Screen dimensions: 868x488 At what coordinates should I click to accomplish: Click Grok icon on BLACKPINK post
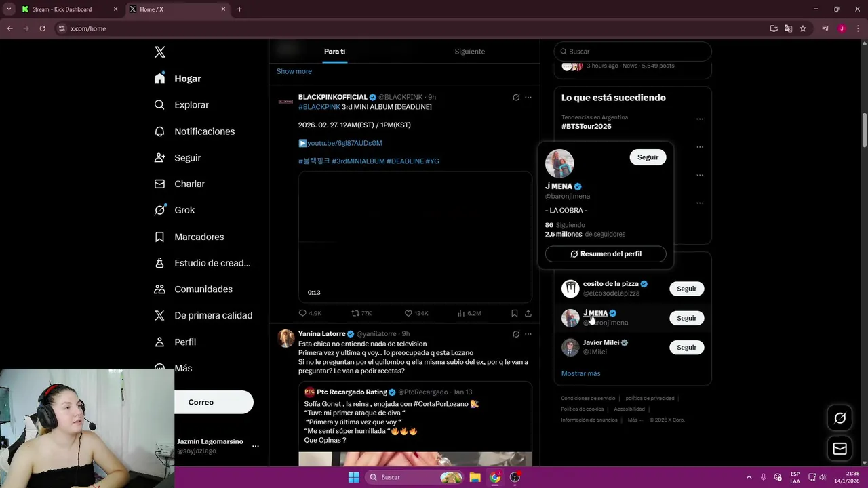[x=516, y=98]
